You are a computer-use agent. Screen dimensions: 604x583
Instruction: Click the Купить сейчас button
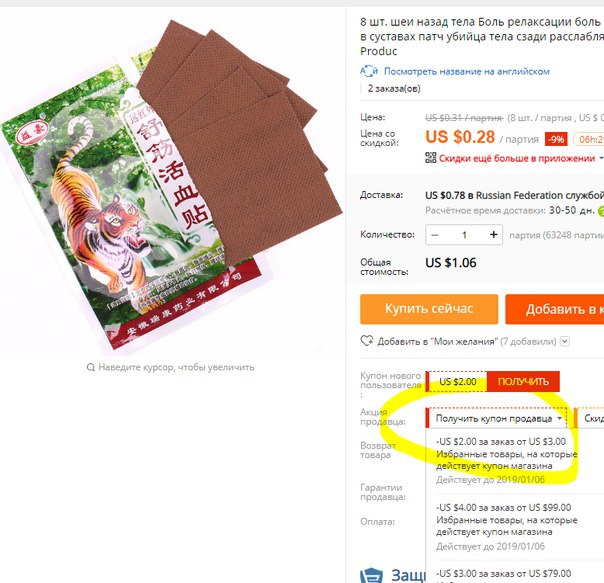pos(429,309)
